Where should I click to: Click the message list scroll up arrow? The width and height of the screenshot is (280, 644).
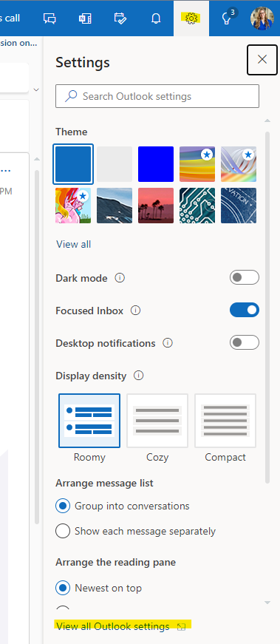(x=36, y=159)
